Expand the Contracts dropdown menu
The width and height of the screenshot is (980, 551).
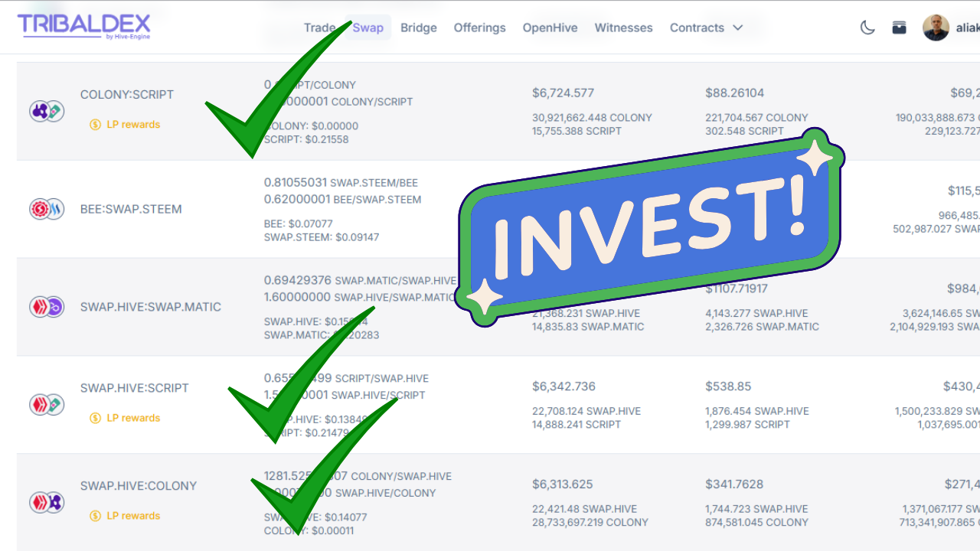coord(706,28)
